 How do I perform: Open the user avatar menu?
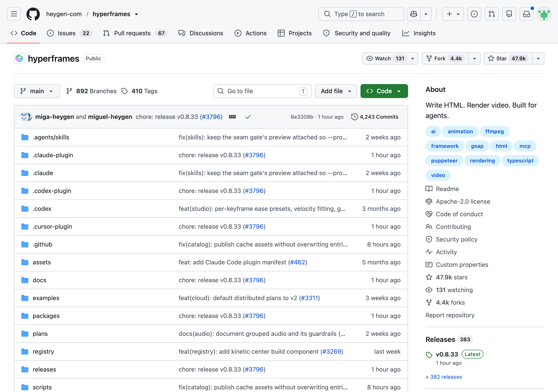(544, 14)
